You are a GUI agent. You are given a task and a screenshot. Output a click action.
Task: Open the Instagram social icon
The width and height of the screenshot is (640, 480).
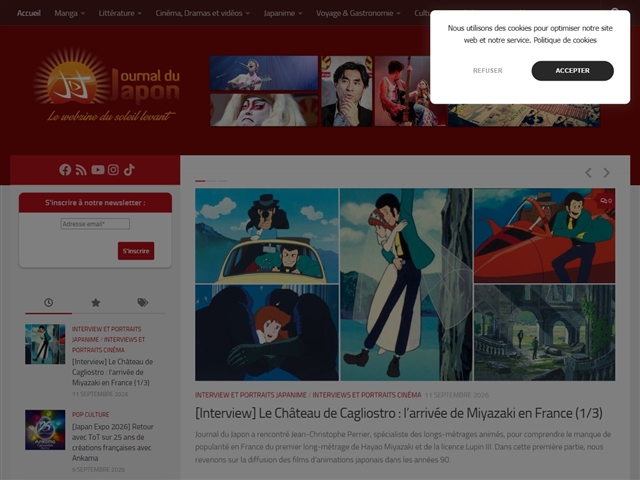click(113, 170)
